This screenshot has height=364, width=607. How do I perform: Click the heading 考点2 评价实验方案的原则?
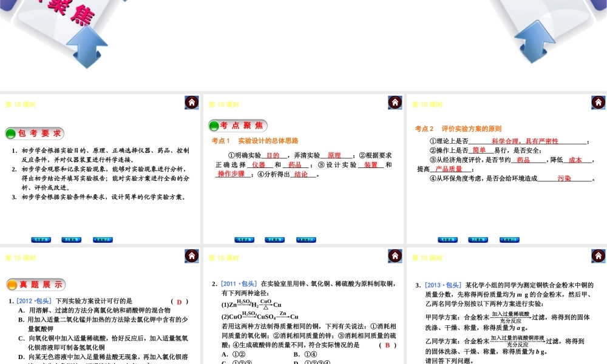pyautogui.click(x=458, y=129)
